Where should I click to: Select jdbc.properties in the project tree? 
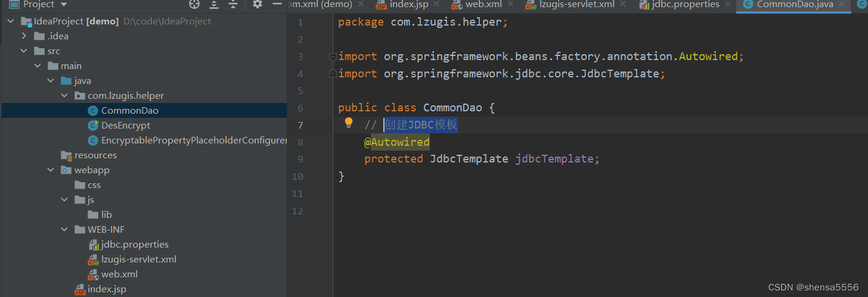pos(144,245)
